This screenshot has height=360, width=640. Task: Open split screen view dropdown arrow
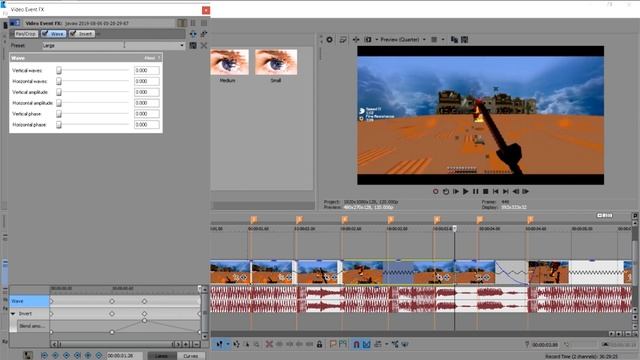376,40
